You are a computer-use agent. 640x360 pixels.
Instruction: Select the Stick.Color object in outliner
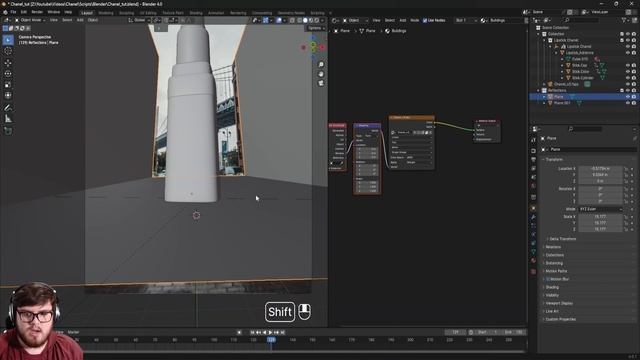(x=580, y=71)
